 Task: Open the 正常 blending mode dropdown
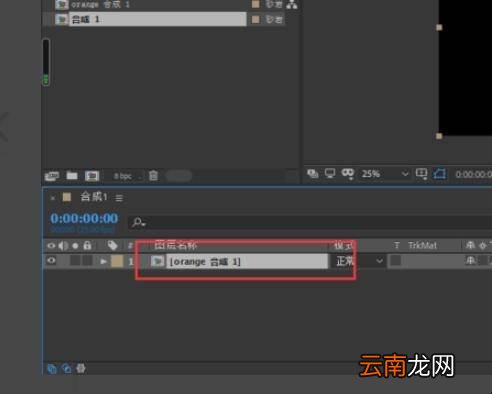point(359,261)
